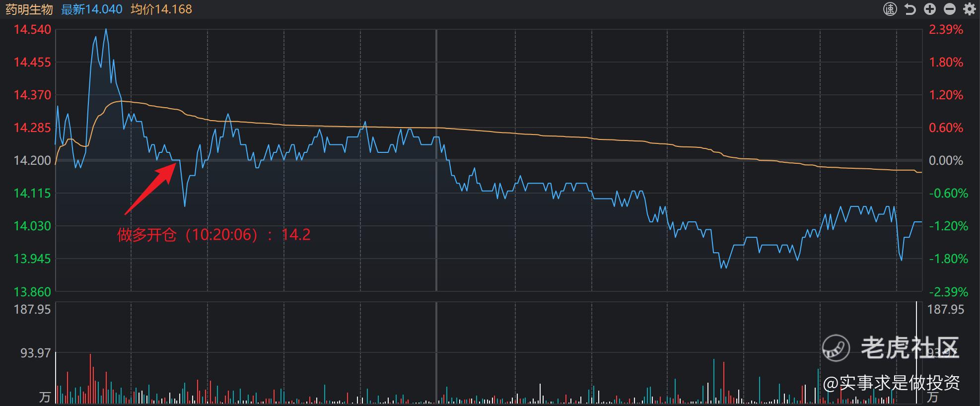The height and width of the screenshot is (406, 980).
Task: Click the intraday price peak on chart
Action: 106,29
